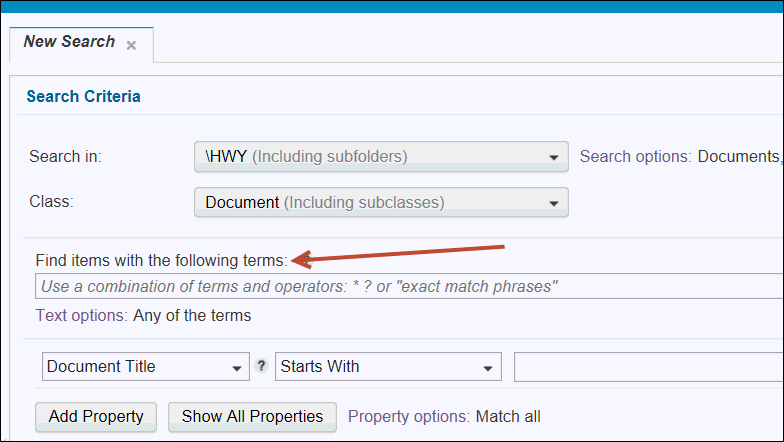Open the Search in dropdown arrow

tap(554, 157)
